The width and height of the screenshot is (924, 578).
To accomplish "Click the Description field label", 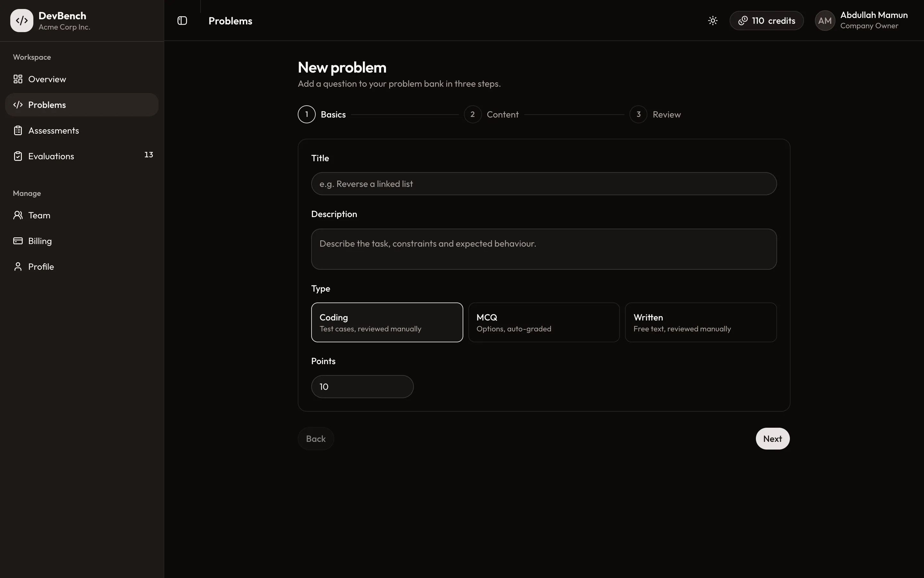I will (x=334, y=214).
